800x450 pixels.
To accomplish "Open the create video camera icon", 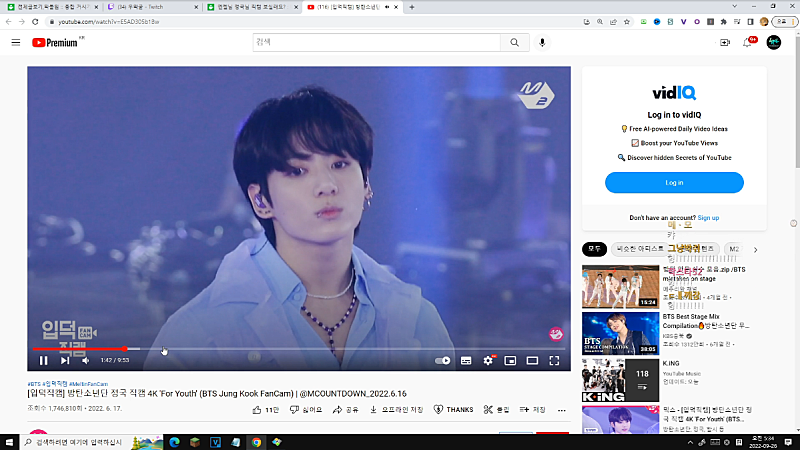I will tap(724, 42).
